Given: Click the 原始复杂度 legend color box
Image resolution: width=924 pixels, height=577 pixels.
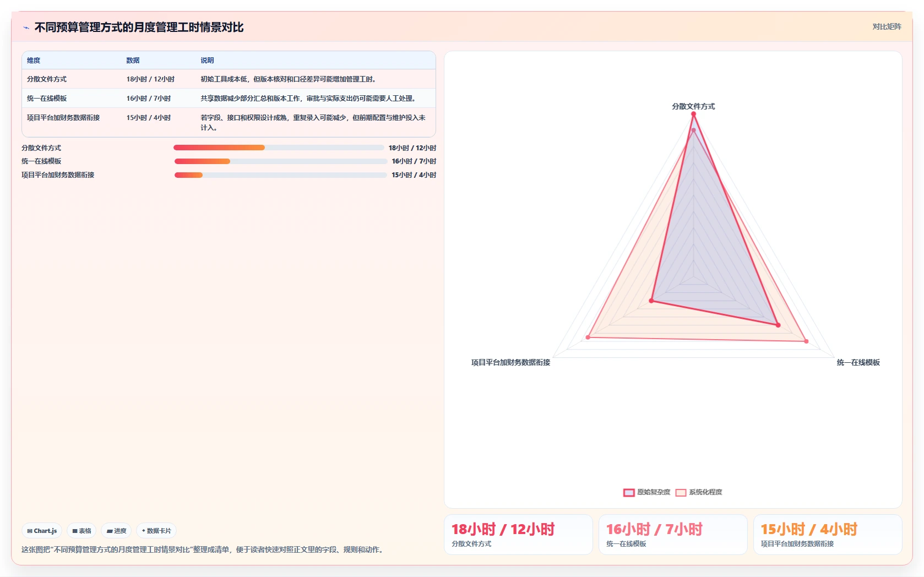Looking at the screenshot, I should point(629,493).
